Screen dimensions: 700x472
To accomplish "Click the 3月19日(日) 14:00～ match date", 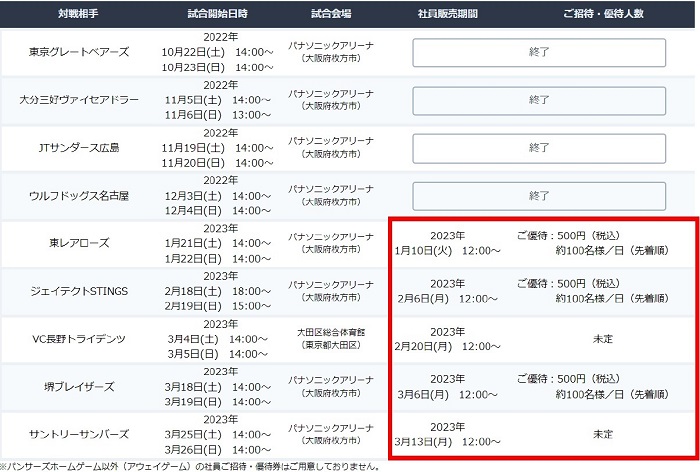I will [x=217, y=401].
